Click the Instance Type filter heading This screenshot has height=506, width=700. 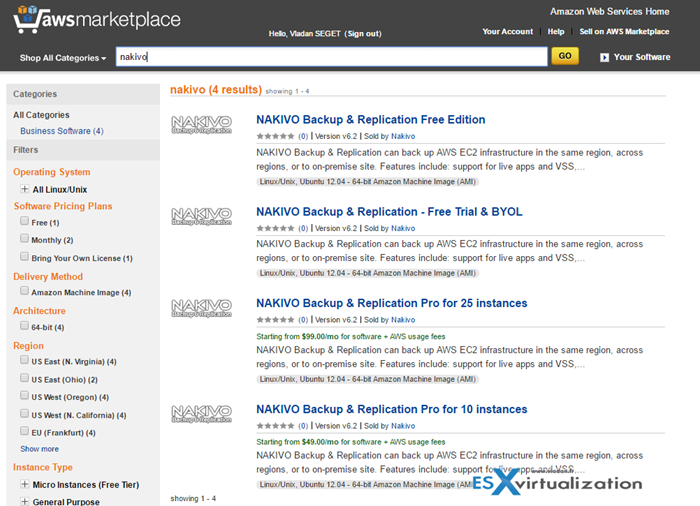[x=43, y=467]
